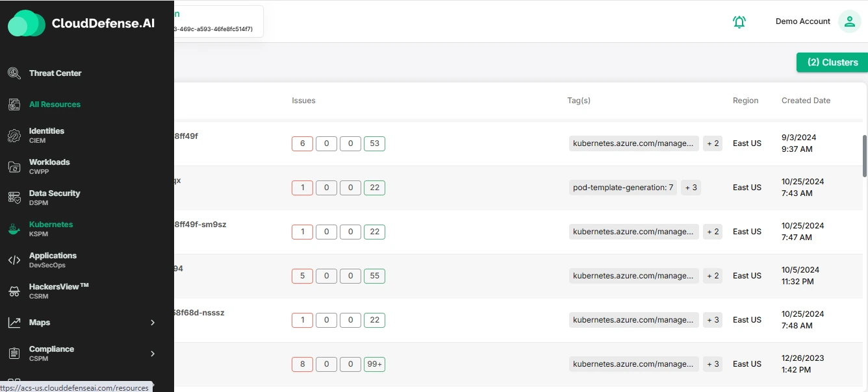Expand the Maps submenu chevron
The image size is (868, 392).
tap(153, 323)
